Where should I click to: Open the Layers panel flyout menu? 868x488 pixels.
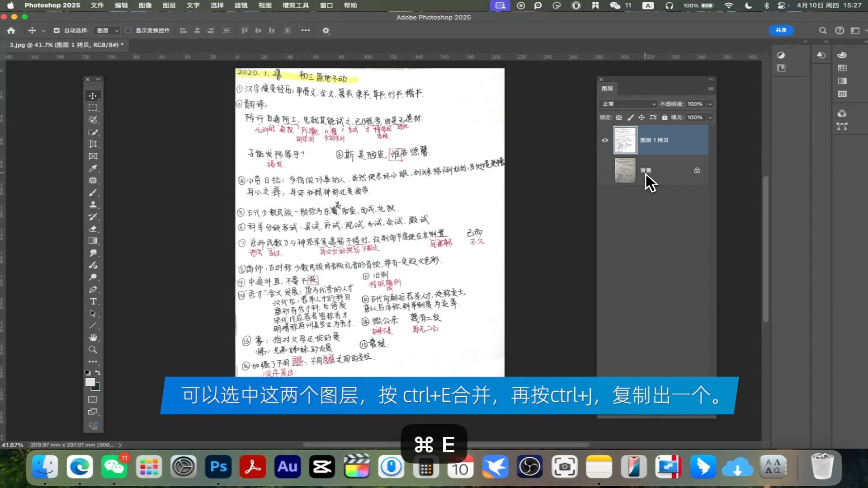point(711,89)
